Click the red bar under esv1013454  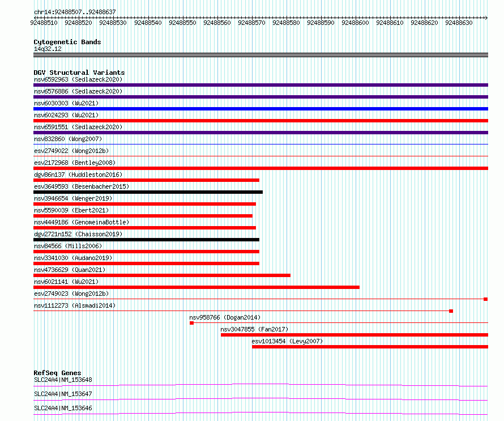(x=370, y=347)
